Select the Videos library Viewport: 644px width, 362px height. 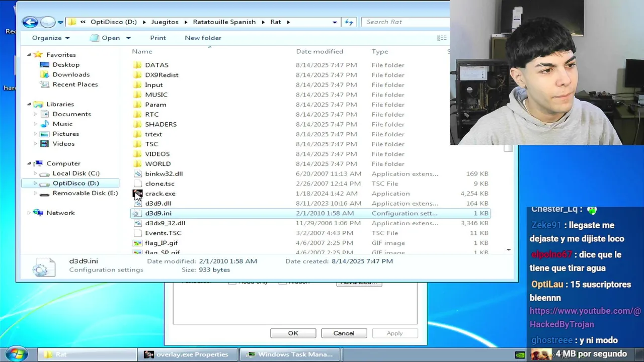(63, 144)
